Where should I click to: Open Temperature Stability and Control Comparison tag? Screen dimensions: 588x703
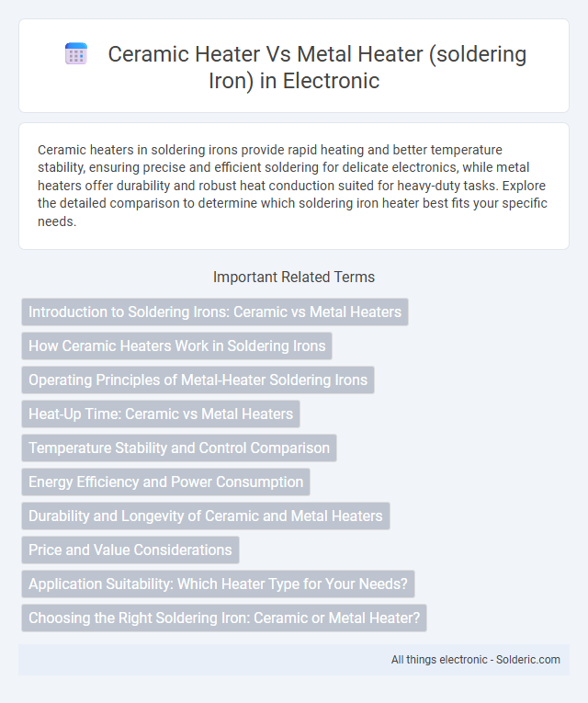[179, 448]
